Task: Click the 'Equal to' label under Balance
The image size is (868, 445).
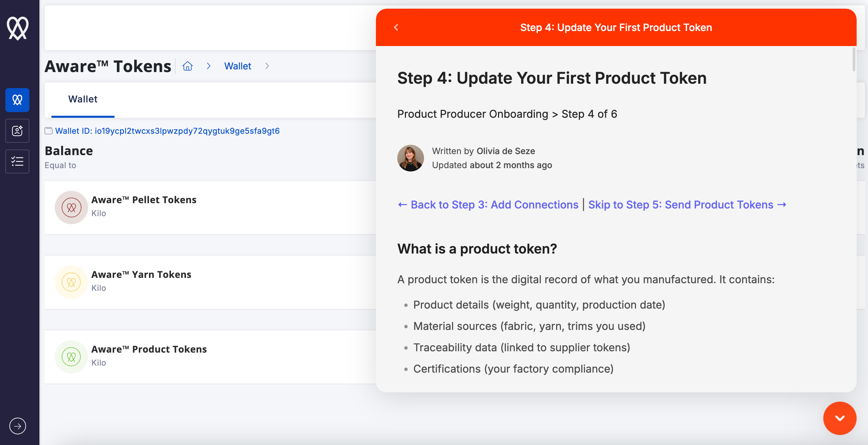Action: [x=60, y=165]
